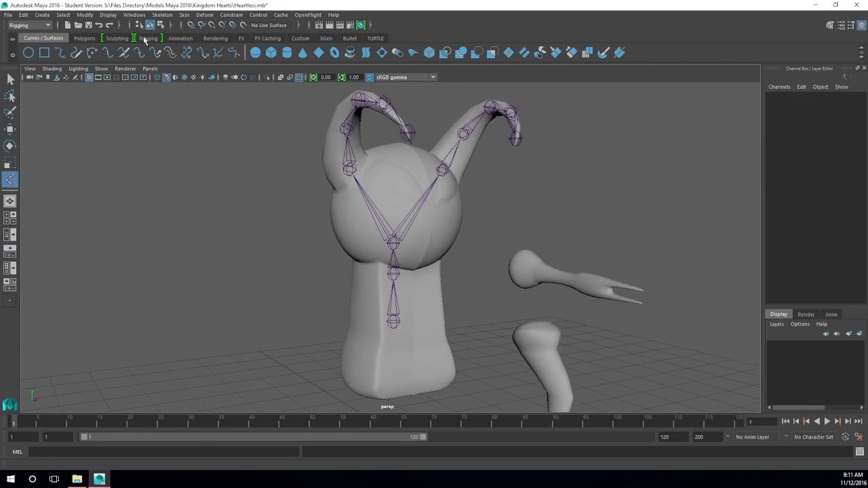Screen dimensions: 868x488
Task: Click the exposure value field 0.00
Action: (326, 77)
